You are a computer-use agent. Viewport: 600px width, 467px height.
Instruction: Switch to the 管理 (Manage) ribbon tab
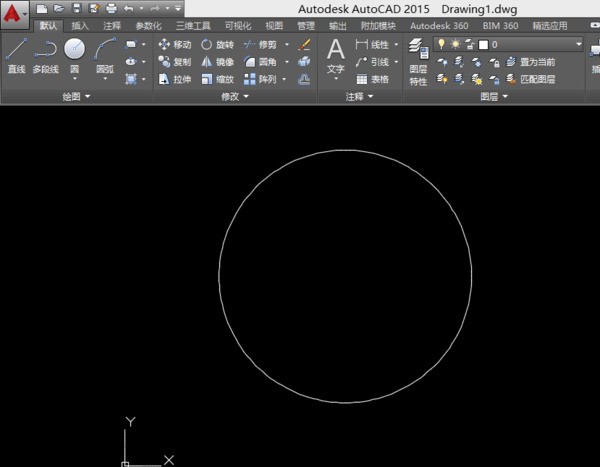[306, 26]
